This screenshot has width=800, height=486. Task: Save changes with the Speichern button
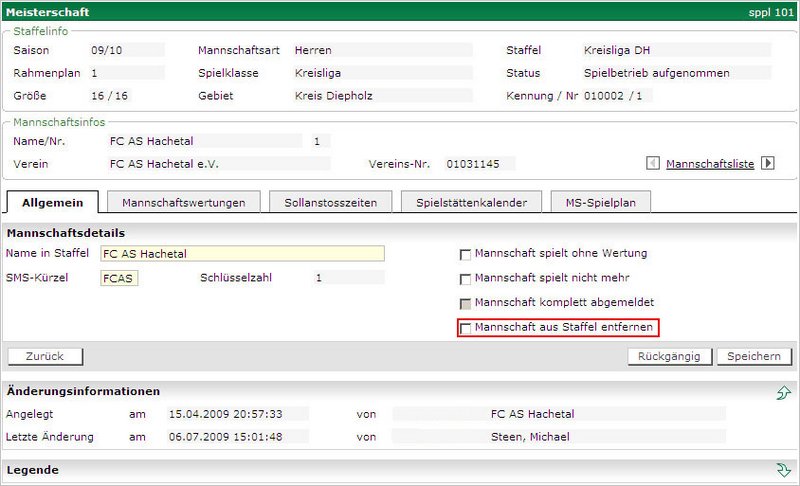click(754, 357)
